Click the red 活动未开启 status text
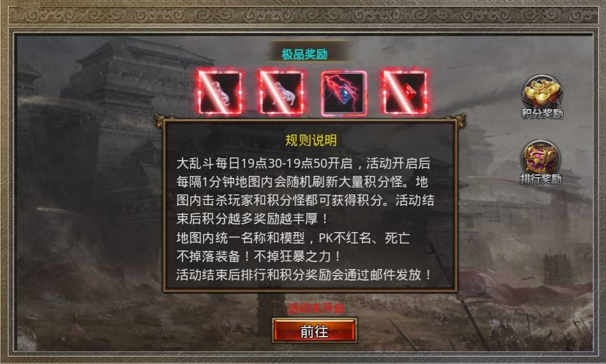606x364 pixels. [x=315, y=308]
